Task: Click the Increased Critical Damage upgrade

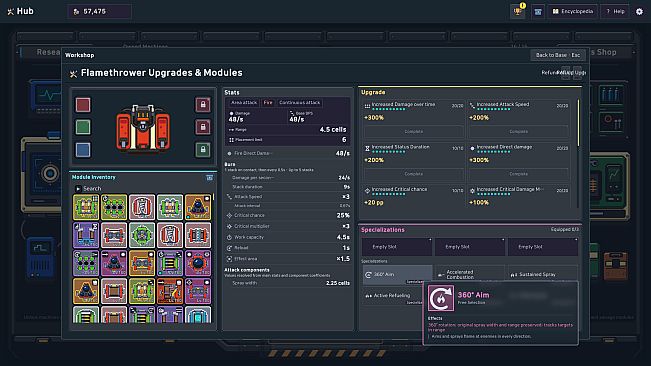Action: tap(519, 197)
